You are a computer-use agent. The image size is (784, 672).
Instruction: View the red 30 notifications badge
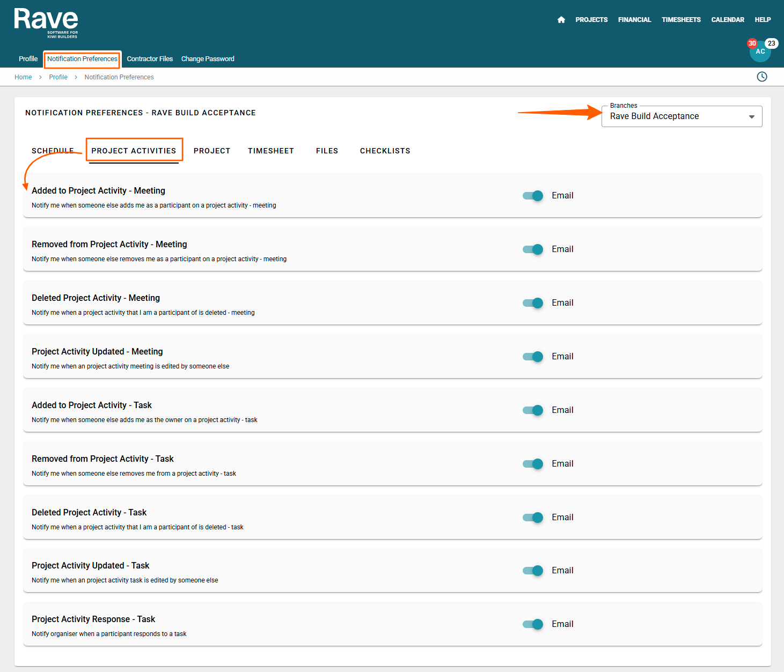tap(752, 43)
